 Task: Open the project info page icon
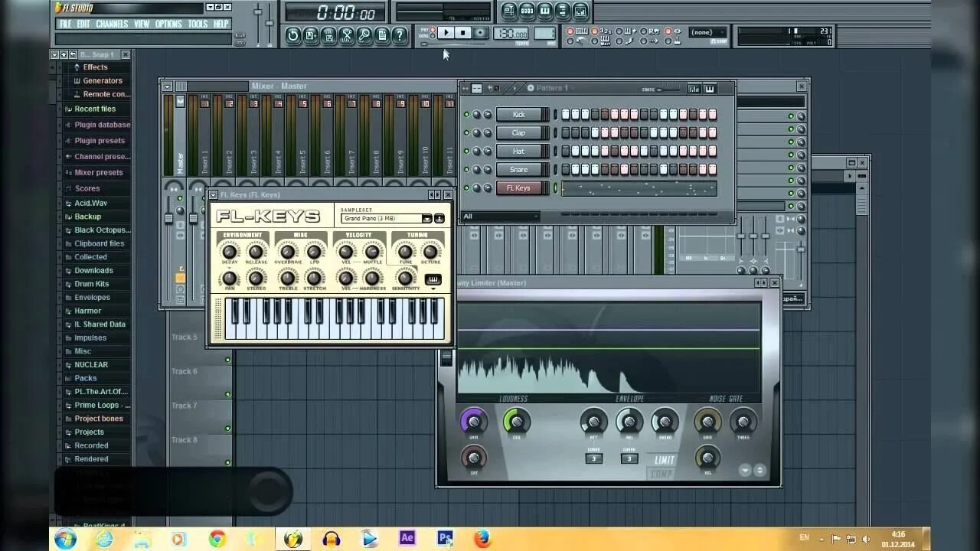382,34
